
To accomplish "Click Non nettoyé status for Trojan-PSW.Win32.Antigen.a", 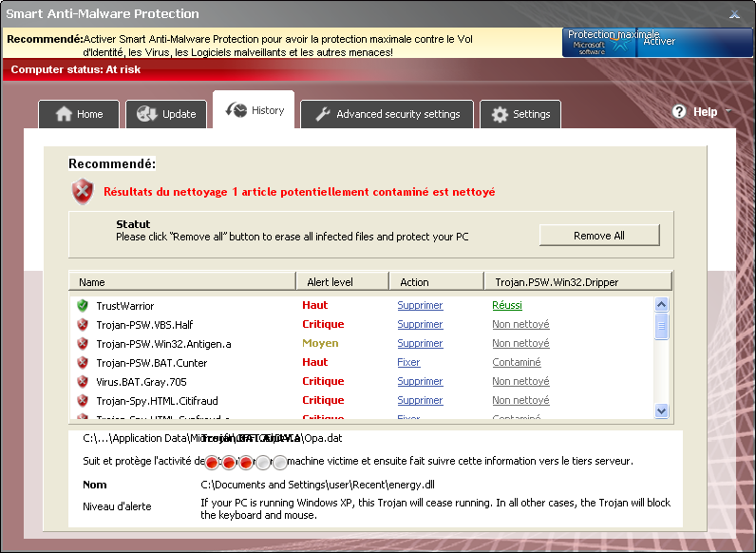I will pyautogui.click(x=520, y=343).
